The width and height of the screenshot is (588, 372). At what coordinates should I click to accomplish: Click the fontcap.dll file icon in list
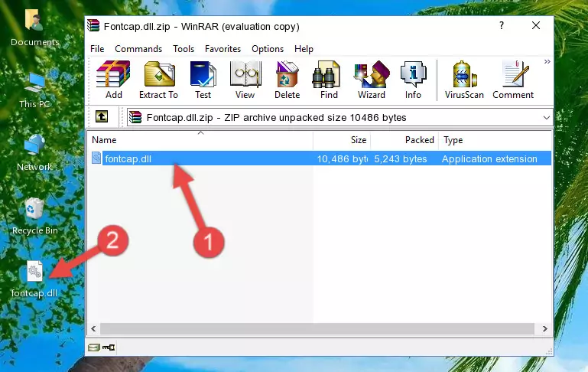(x=96, y=158)
